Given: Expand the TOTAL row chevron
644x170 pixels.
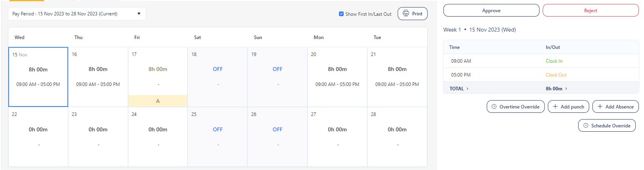Looking at the screenshot, I should coord(467,89).
